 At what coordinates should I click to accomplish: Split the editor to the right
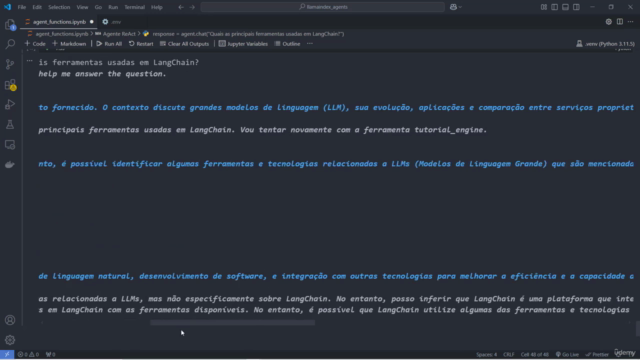[x=620, y=22]
